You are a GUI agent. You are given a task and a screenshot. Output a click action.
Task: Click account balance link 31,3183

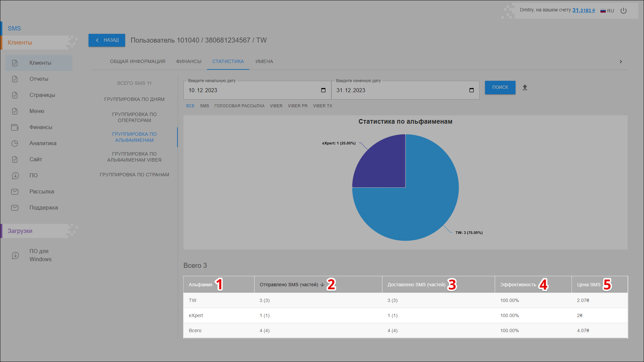coord(583,10)
